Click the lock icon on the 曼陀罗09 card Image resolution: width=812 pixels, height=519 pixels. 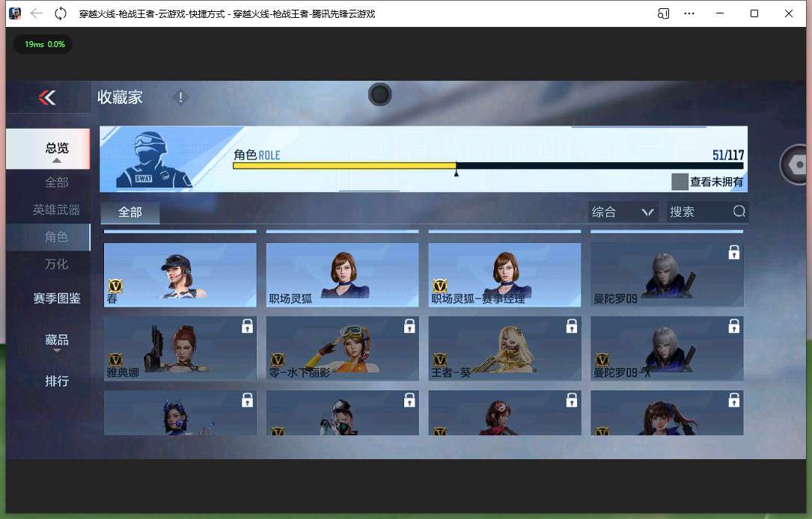point(734,253)
